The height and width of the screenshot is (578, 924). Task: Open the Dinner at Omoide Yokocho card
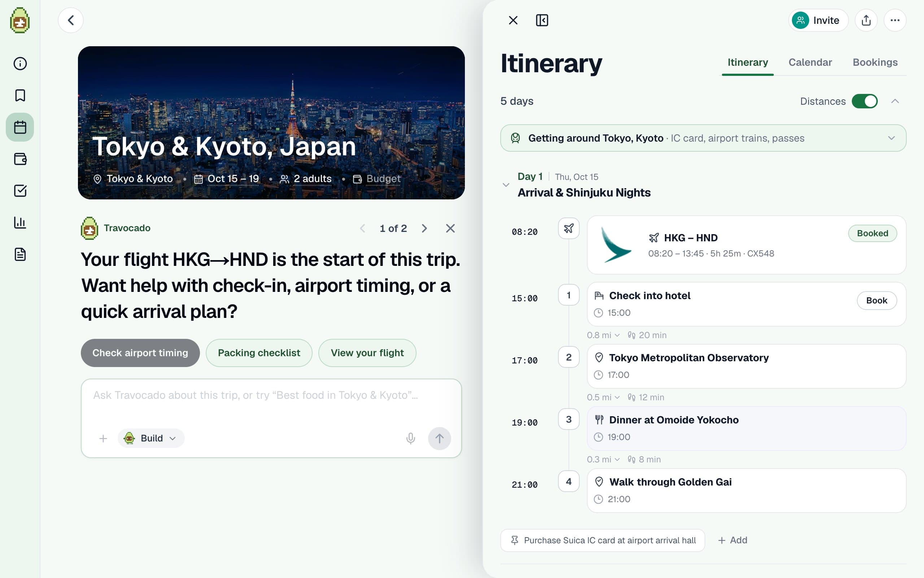(x=746, y=428)
